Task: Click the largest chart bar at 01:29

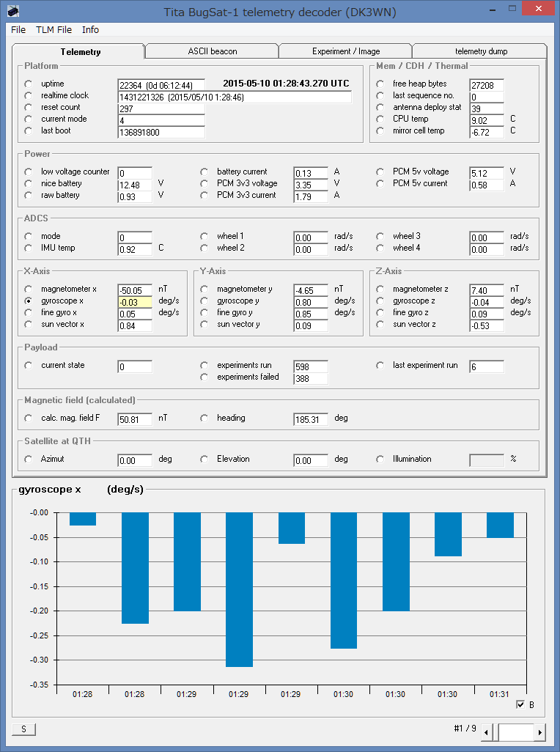Action: tap(239, 589)
